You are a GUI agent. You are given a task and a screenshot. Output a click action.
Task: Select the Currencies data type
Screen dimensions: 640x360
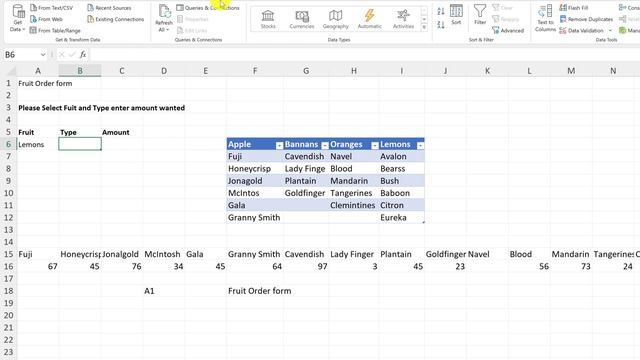[x=302, y=19]
